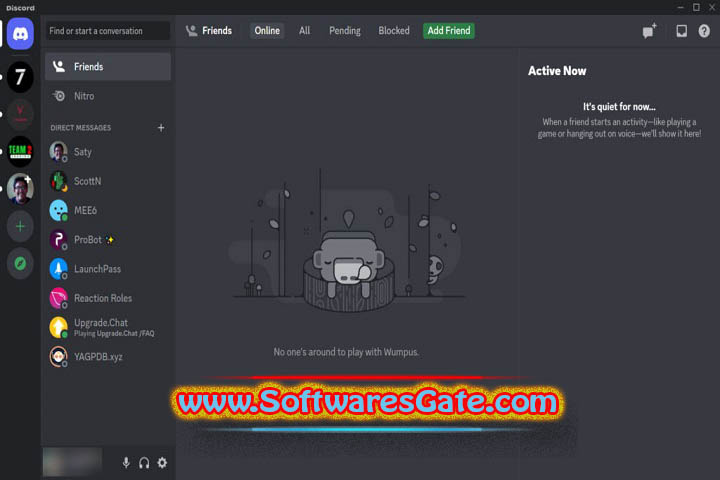Viewport: 720px width, 480px height.
Task: Open Reaction Roles avatar
Action: tap(58, 298)
